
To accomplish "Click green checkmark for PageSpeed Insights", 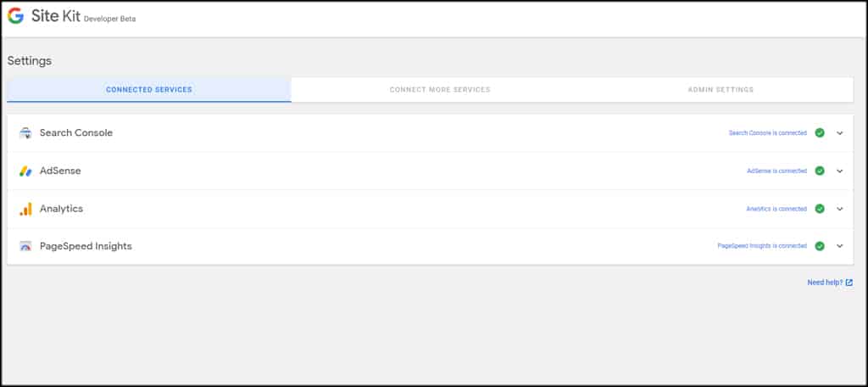I will [x=820, y=245].
